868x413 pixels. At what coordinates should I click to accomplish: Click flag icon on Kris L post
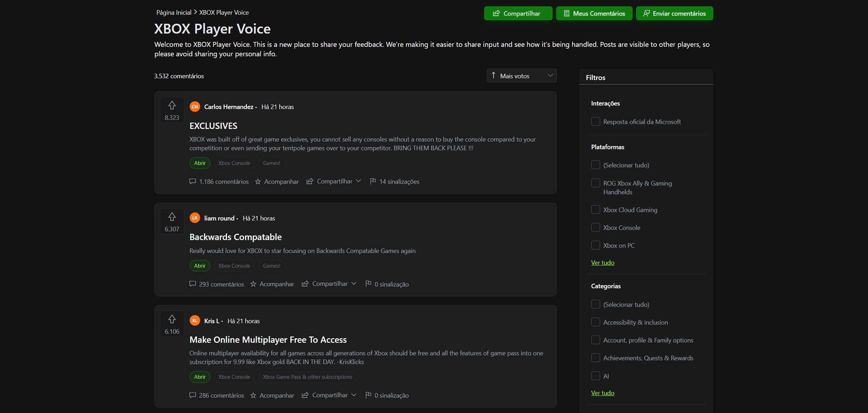coord(368,395)
